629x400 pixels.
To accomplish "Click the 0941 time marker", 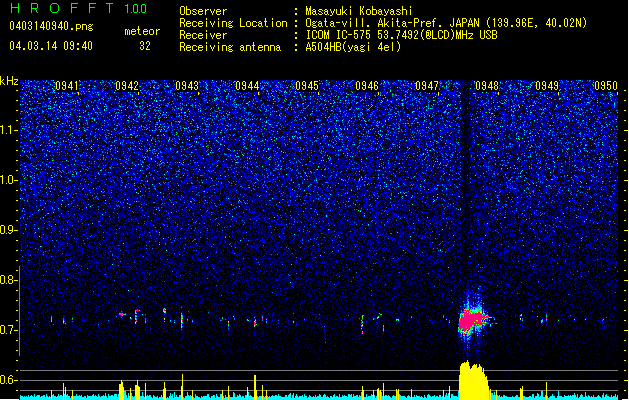I will click(67, 86).
